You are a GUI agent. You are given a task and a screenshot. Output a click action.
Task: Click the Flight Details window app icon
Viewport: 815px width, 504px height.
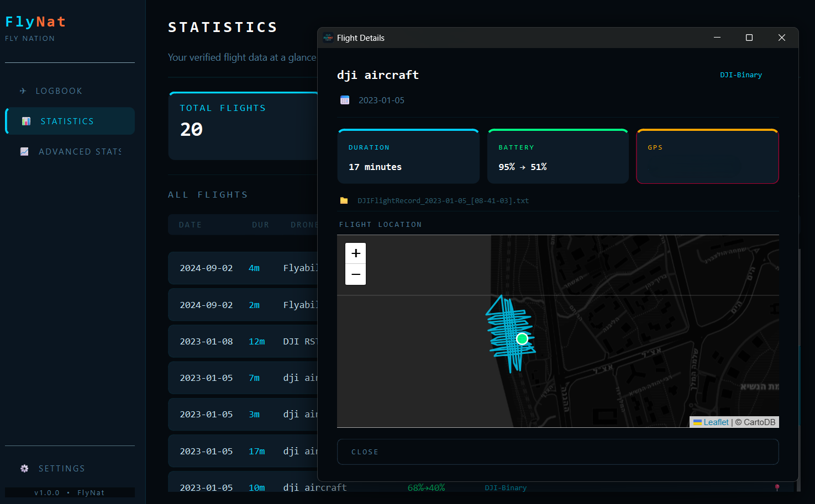tap(328, 38)
